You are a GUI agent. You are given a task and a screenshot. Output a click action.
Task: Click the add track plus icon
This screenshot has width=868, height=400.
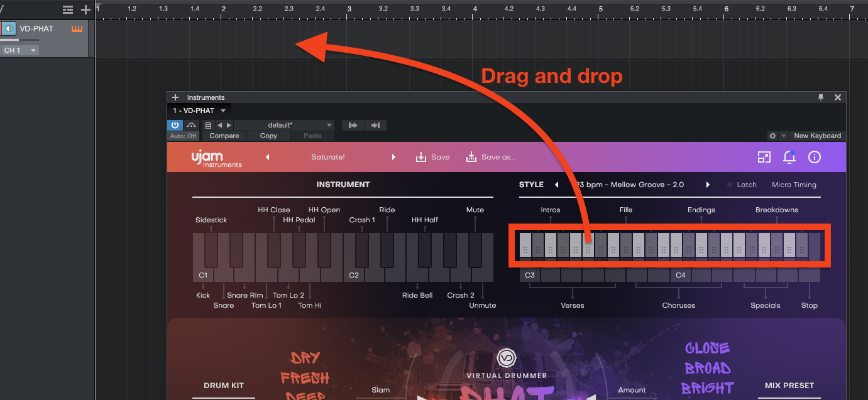click(x=86, y=9)
